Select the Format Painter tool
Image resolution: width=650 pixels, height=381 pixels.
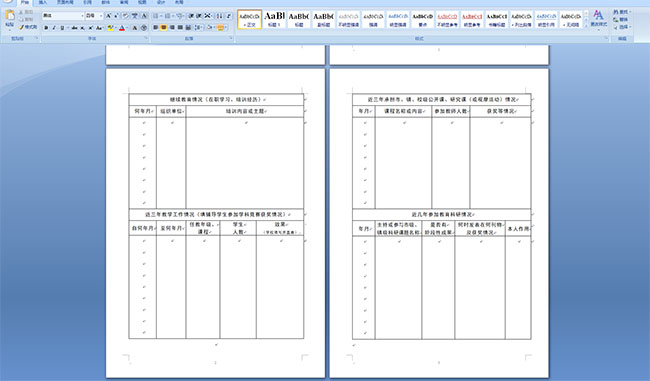(28, 27)
